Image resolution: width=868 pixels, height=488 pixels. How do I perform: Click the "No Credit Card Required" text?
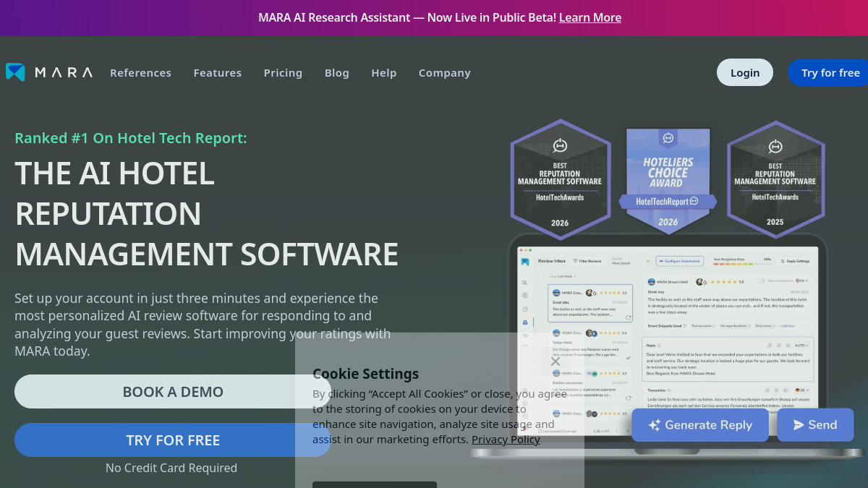point(171,468)
